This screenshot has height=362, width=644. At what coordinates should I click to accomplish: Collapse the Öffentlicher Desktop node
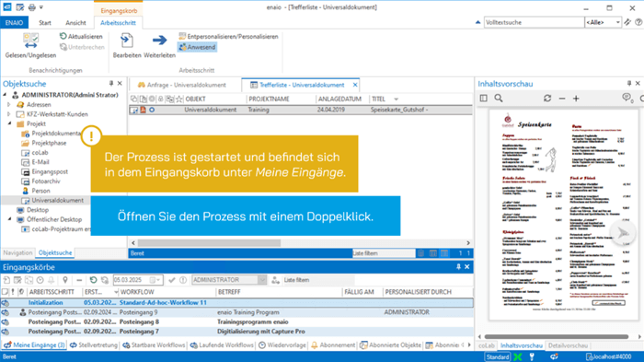coord(9,219)
